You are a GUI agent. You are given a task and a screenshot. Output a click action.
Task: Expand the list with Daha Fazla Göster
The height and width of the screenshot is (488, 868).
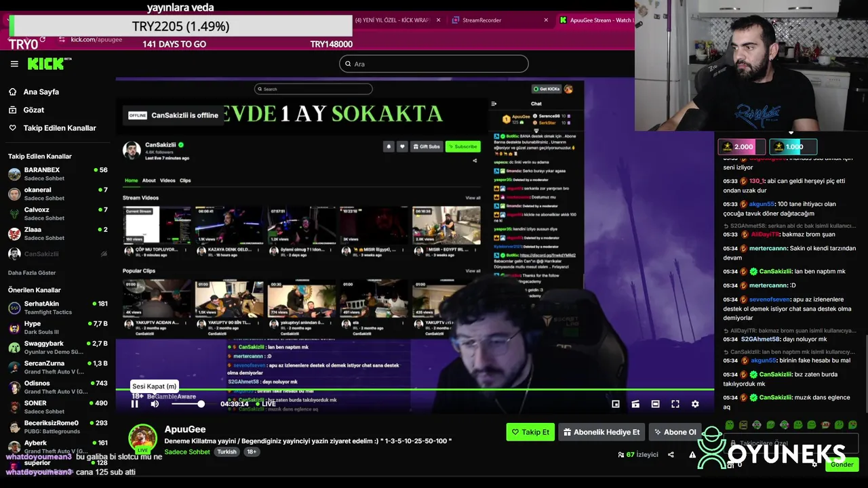(32, 272)
